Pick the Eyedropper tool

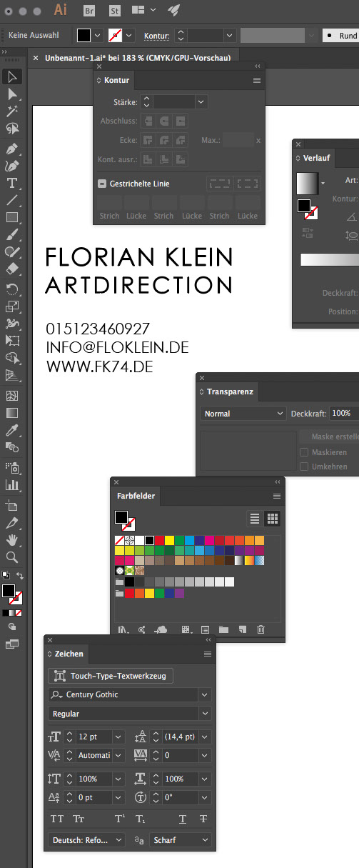pyautogui.click(x=12, y=430)
